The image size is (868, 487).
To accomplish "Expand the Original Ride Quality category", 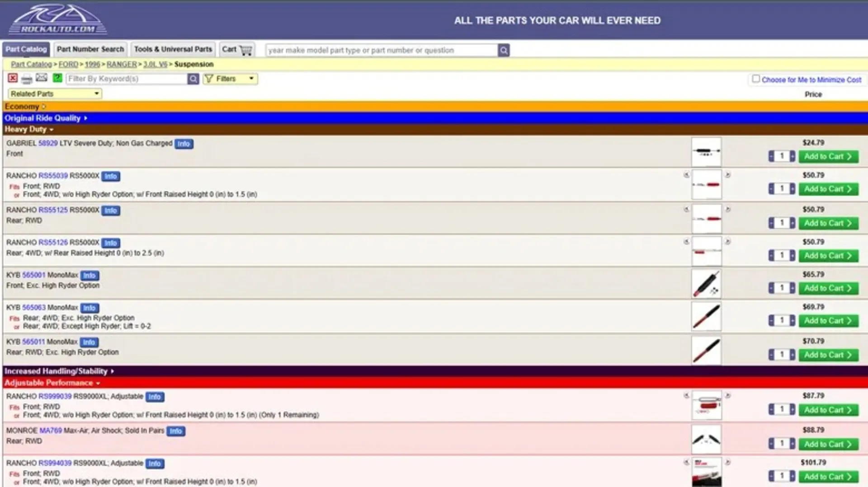I will pyautogui.click(x=46, y=118).
